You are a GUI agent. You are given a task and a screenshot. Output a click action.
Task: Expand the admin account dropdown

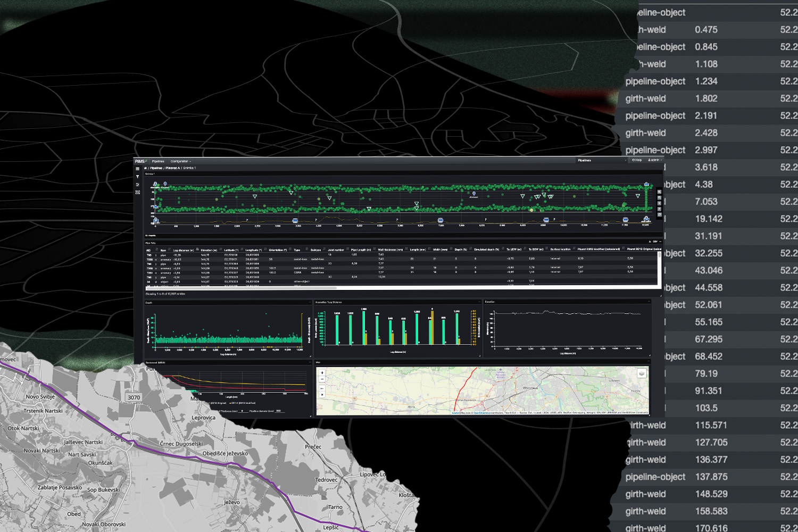(656, 160)
